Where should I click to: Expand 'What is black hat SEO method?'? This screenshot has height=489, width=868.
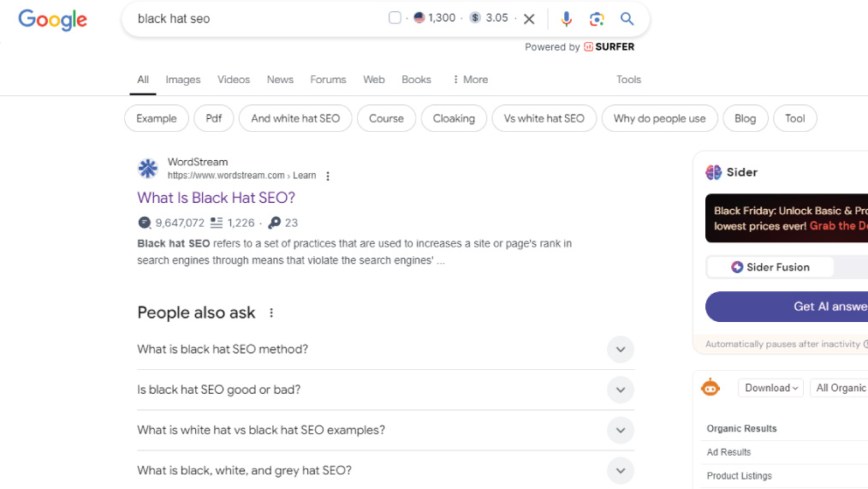[385, 349]
